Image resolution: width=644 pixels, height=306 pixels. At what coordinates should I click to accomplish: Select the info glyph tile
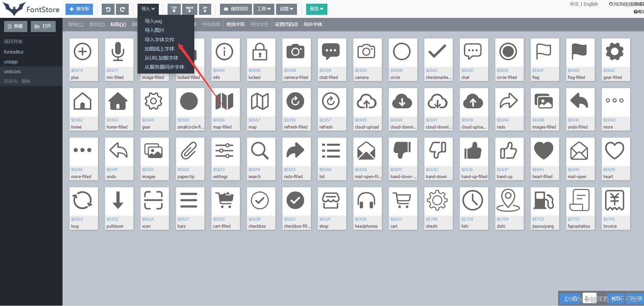[226, 59]
